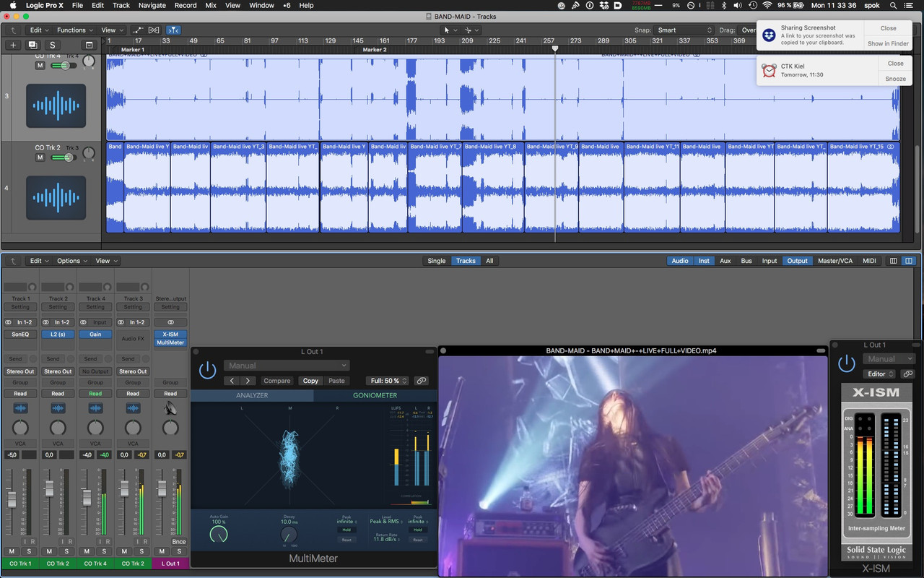924x578 pixels.
Task: Click the link icon in X-ISM window
Action: 908,374
